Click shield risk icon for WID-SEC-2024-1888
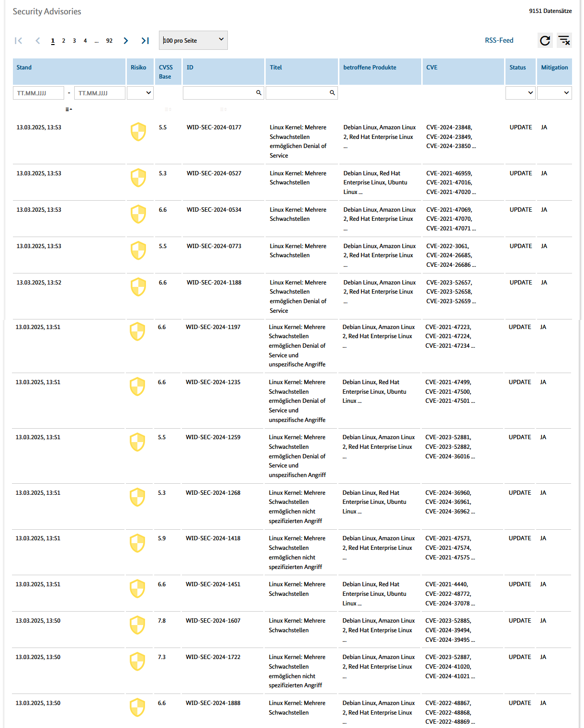The width and height of the screenshot is (584, 728). (137, 707)
